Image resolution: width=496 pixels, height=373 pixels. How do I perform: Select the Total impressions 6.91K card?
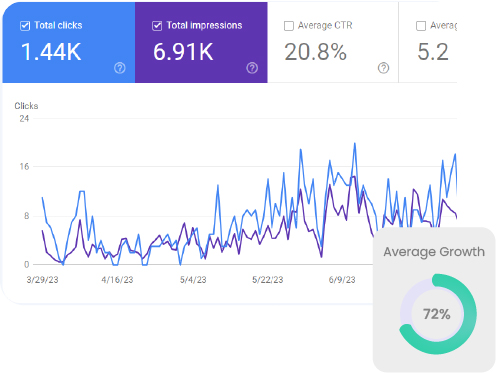pos(201,42)
